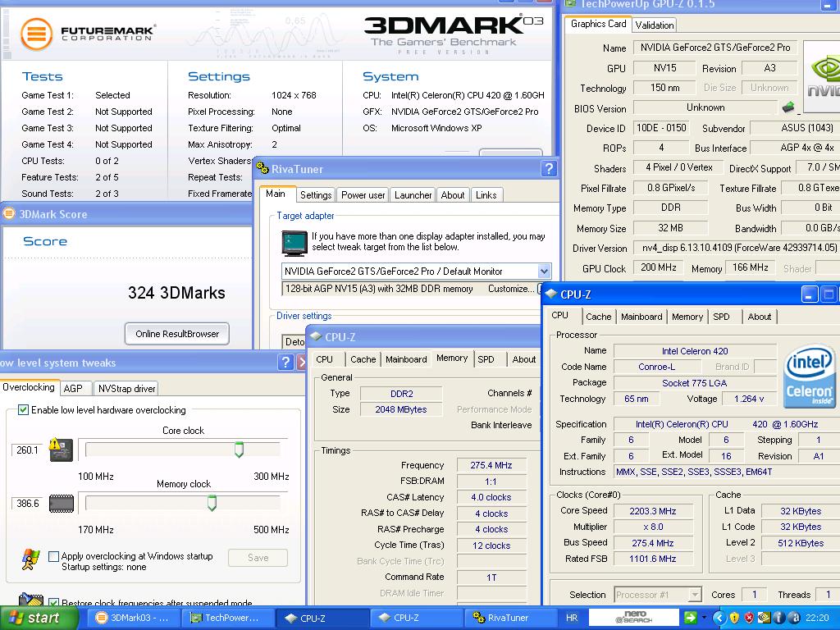Click the Memory clock slider handle
This screenshot has height=630, width=840.
(212, 503)
